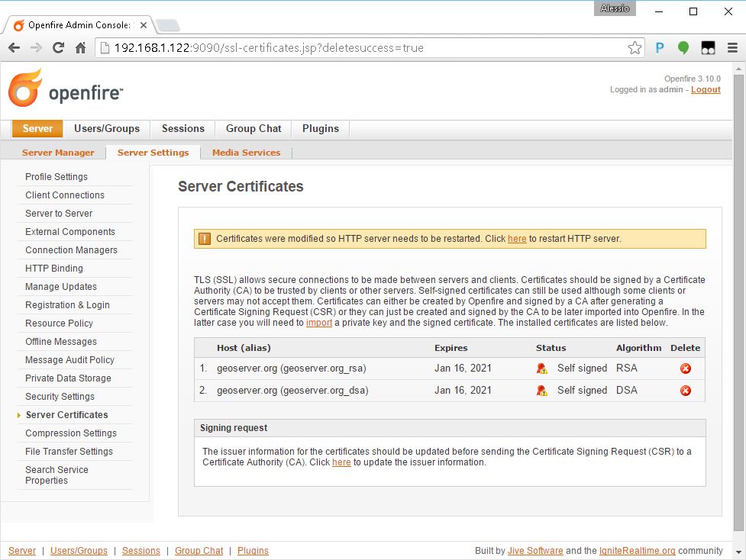Open Security Settings in the sidebar
The width and height of the screenshot is (746, 560).
pyautogui.click(x=60, y=397)
